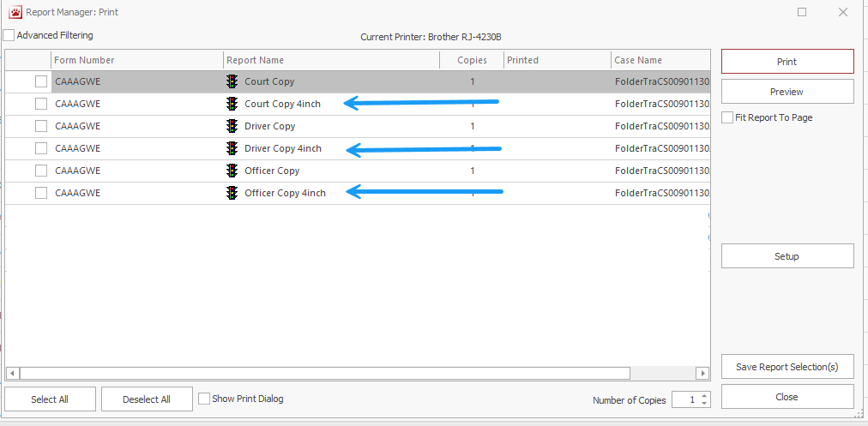Click Save Report Selection(s) button
868x426 pixels.
tap(787, 367)
